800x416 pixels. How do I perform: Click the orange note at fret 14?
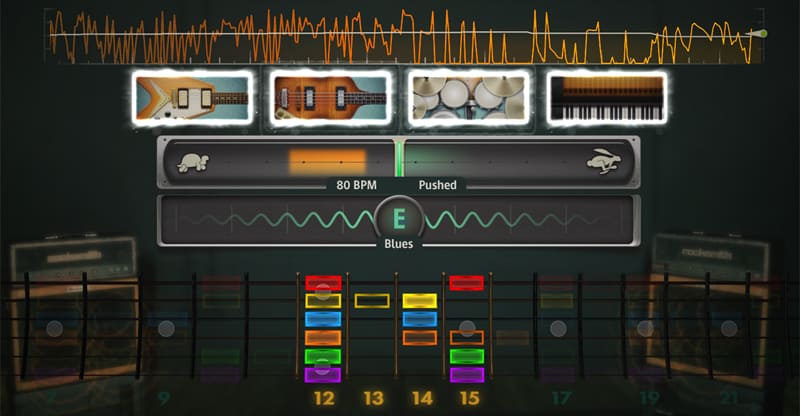[x=420, y=338]
